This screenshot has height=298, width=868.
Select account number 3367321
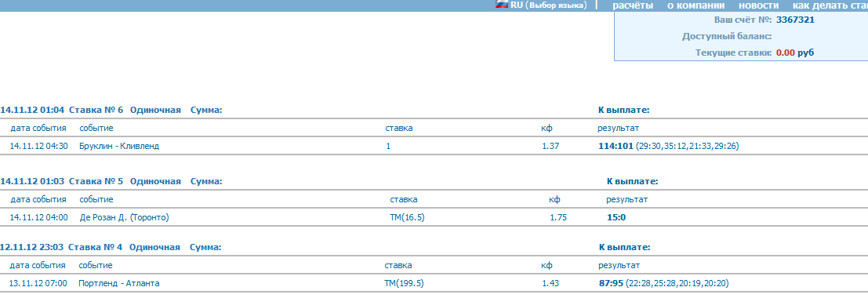point(796,20)
